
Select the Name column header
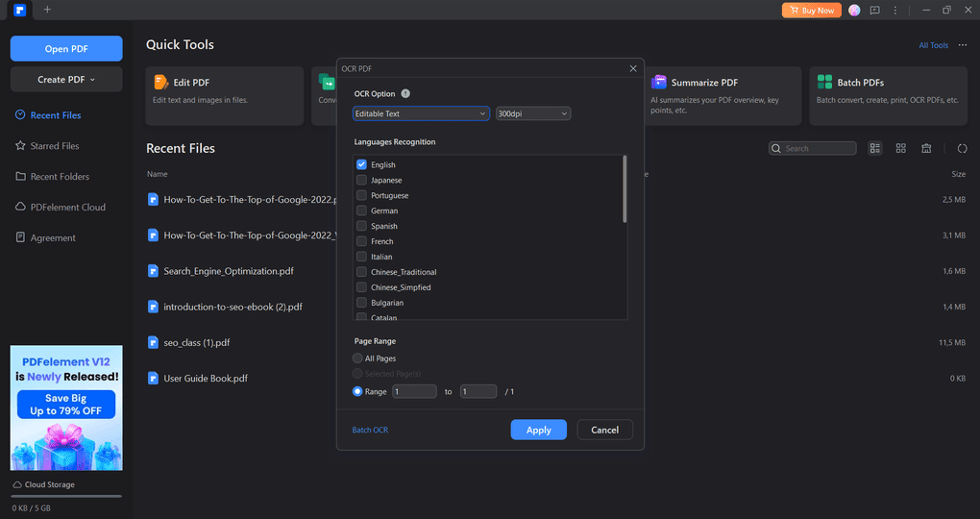point(158,174)
